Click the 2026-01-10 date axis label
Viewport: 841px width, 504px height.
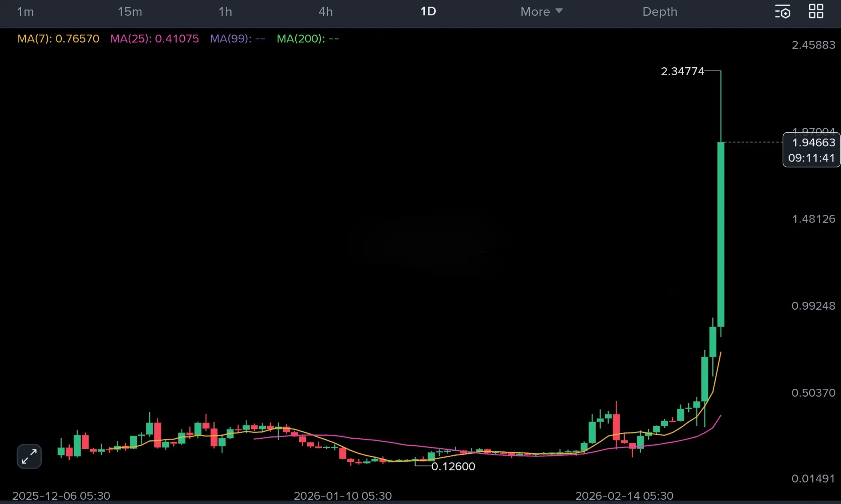tap(343, 495)
